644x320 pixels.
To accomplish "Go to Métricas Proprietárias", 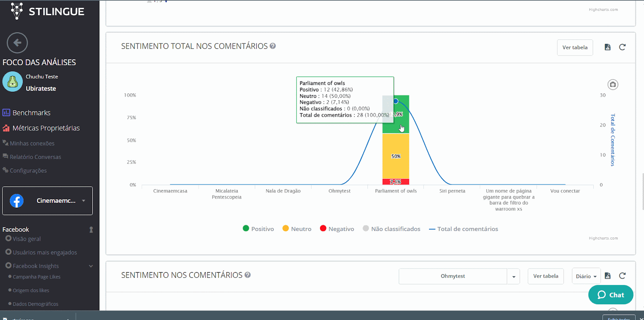I will (45, 128).
